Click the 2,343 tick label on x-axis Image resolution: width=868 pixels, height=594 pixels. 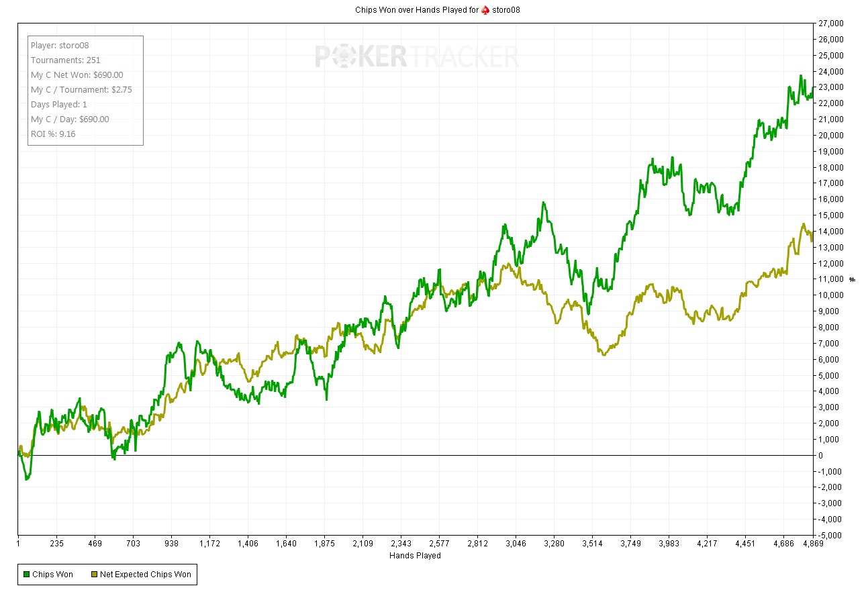[x=401, y=544]
